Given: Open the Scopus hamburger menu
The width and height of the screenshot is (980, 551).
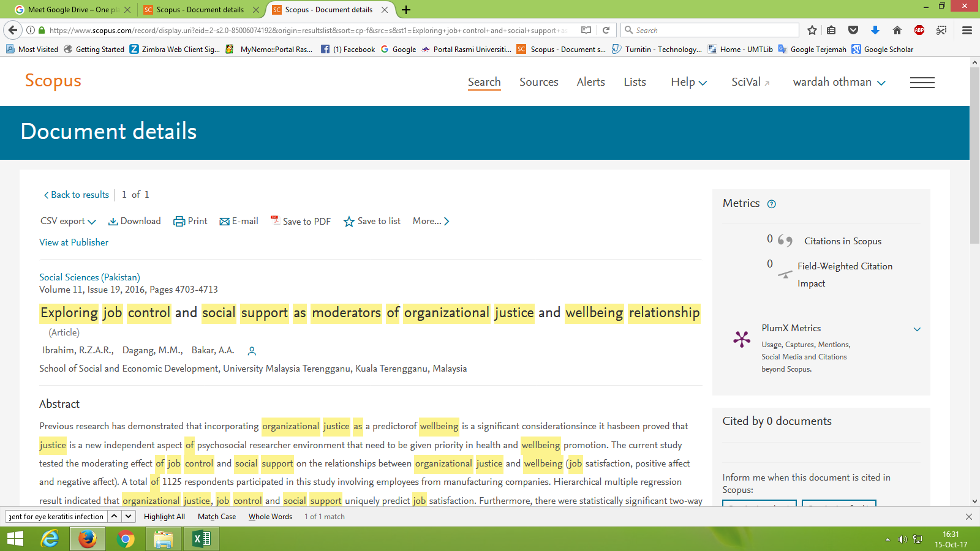Looking at the screenshot, I should pos(922,83).
